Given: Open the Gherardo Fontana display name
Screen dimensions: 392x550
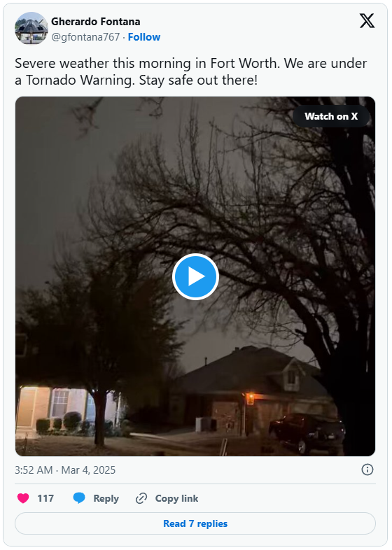Looking at the screenshot, I should tap(95, 22).
